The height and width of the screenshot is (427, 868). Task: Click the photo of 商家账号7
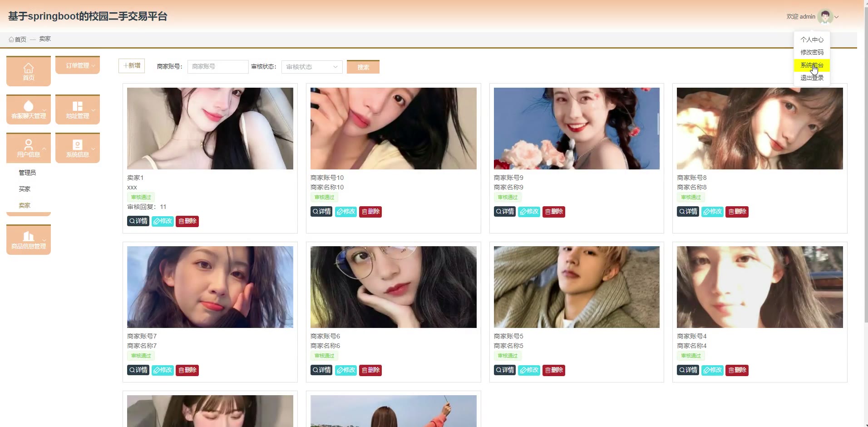210,287
